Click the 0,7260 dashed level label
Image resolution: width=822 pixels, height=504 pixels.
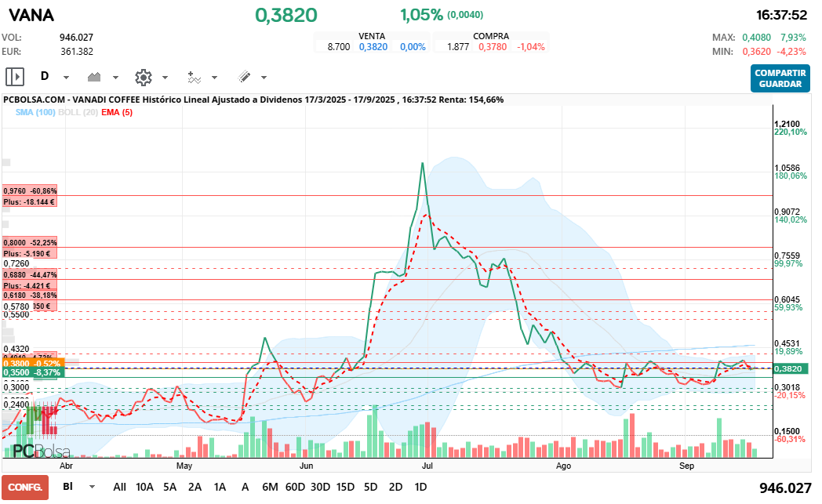[x=16, y=263]
